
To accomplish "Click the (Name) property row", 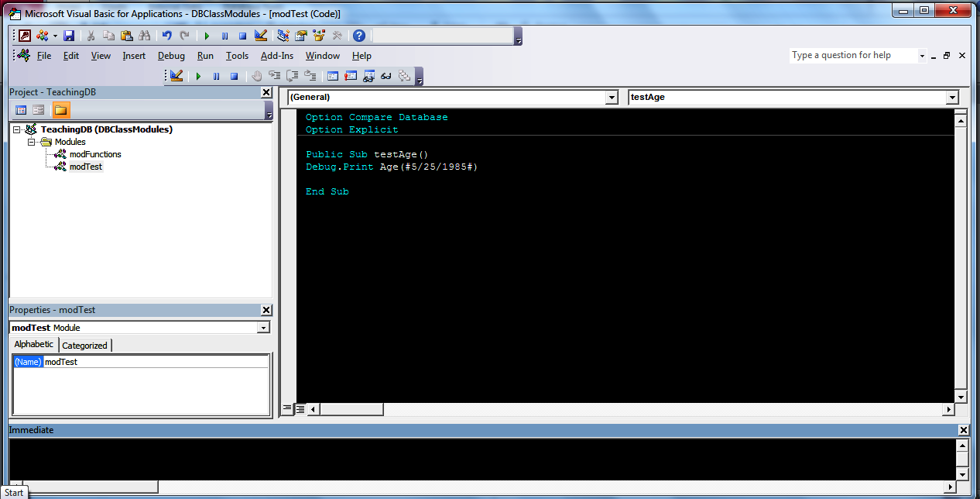I will 140,362.
